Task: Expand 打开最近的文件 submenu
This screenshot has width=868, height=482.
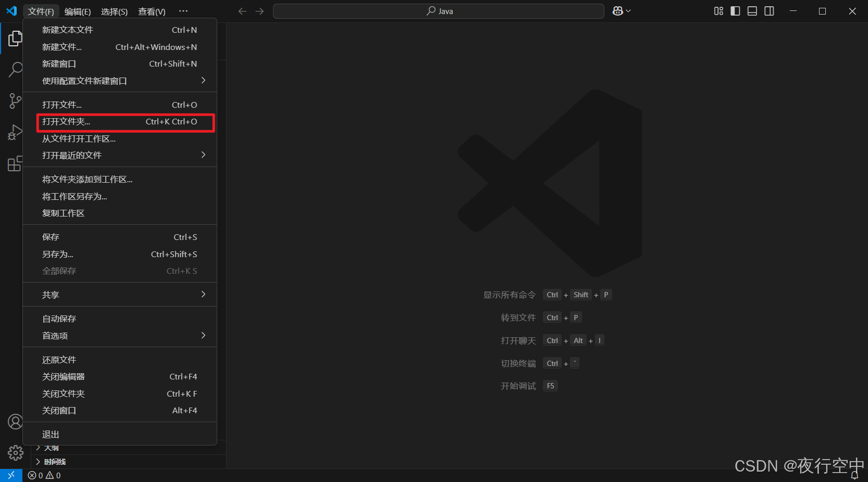Action: click(120, 156)
